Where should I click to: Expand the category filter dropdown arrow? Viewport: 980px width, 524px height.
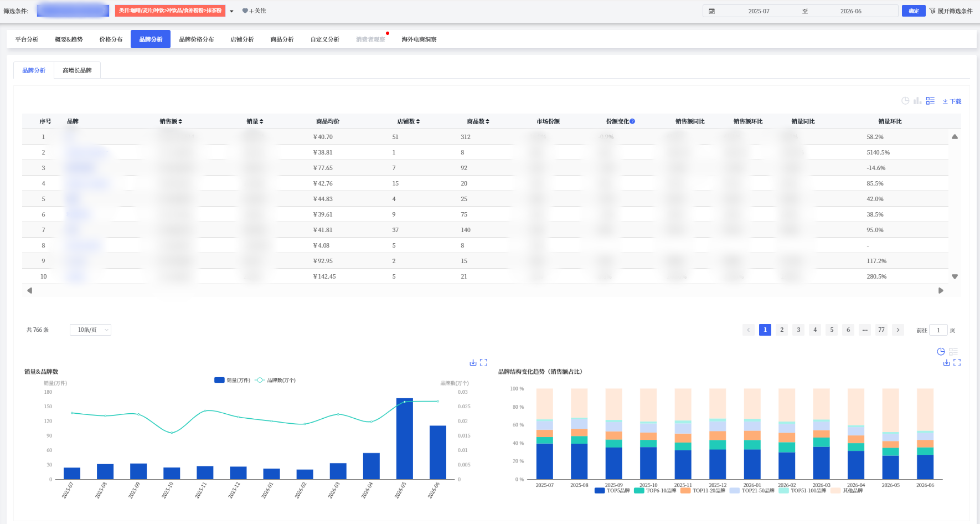click(x=231, y=11)
